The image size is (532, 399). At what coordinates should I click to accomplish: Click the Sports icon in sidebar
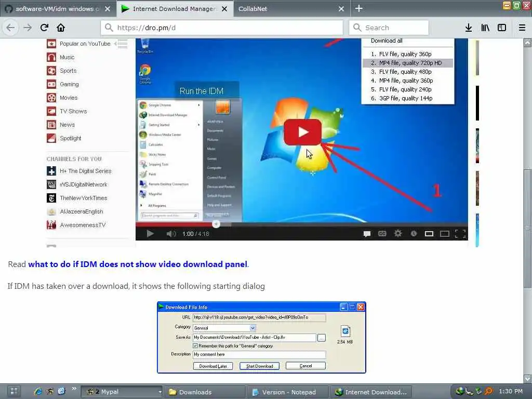51,71
